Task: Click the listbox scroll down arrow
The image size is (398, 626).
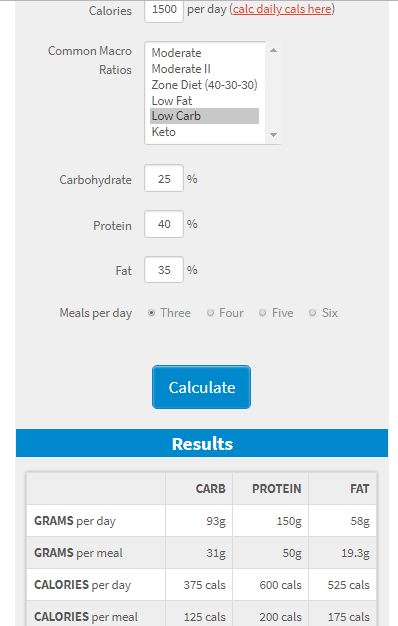Action: 273,135
